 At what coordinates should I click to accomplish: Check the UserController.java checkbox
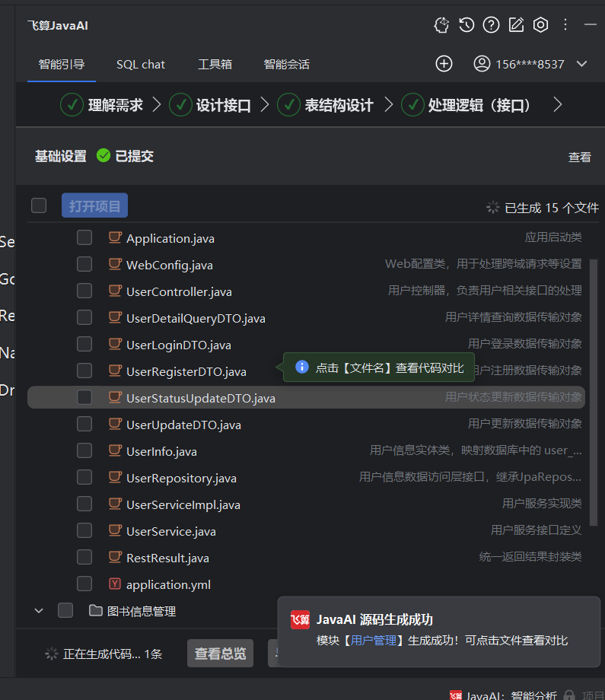[x=84, y=291]
